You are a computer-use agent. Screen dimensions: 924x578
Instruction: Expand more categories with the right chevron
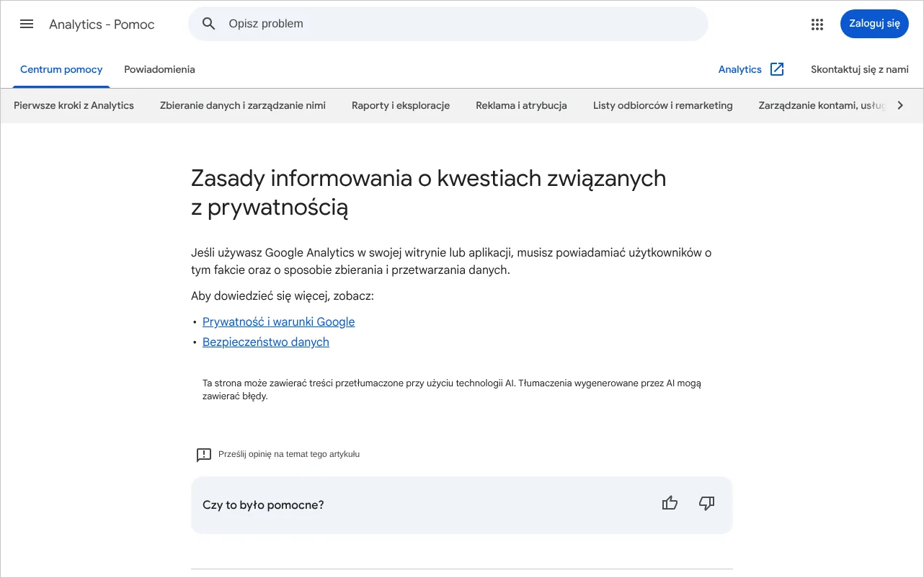click(899, 105)
